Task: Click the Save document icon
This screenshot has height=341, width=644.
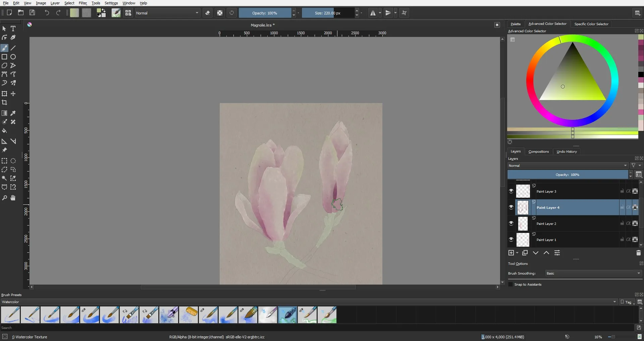Action: pyautogui.click(x=32, y=13)
